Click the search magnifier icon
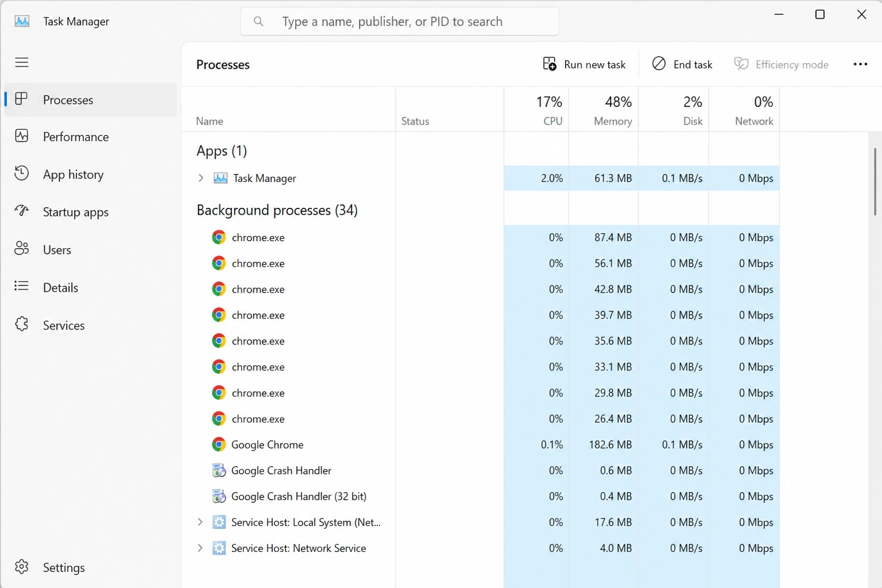Screen dimensions: 882x588 point(258,21)
